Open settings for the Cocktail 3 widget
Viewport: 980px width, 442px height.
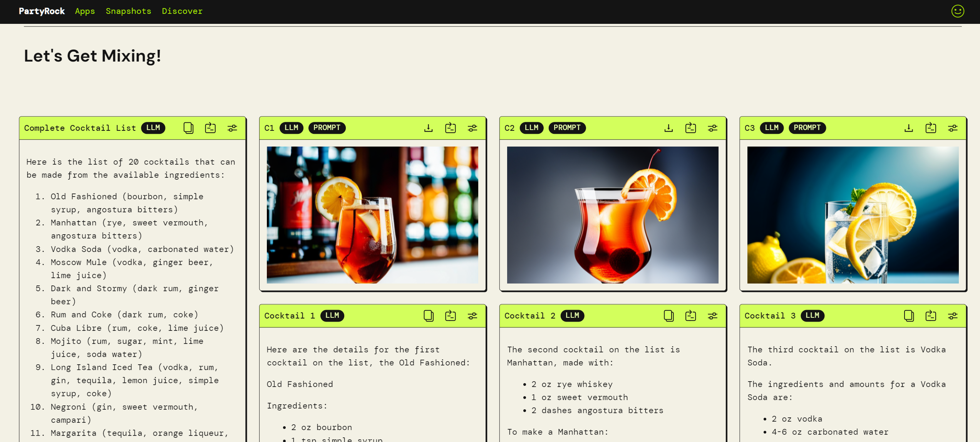pos(953,316)
